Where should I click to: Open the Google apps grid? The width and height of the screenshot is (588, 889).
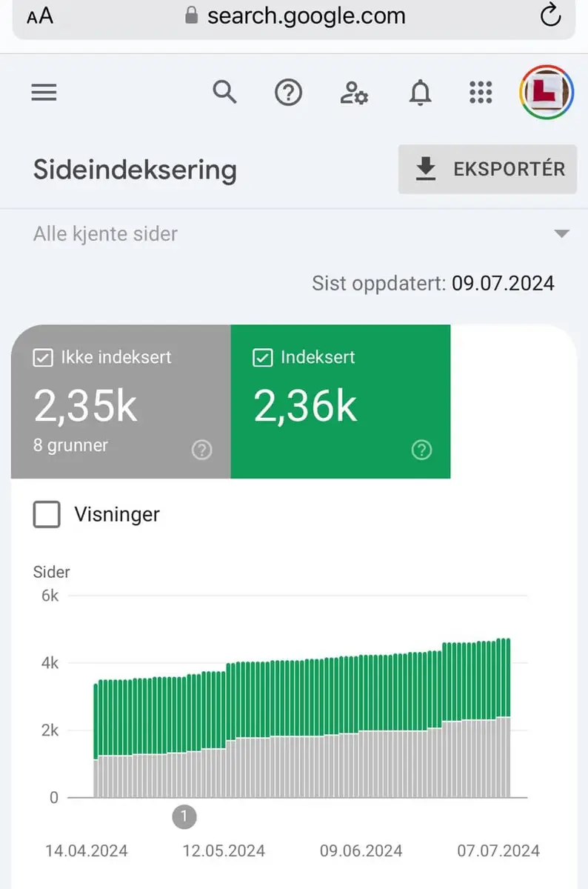[481, 93]
